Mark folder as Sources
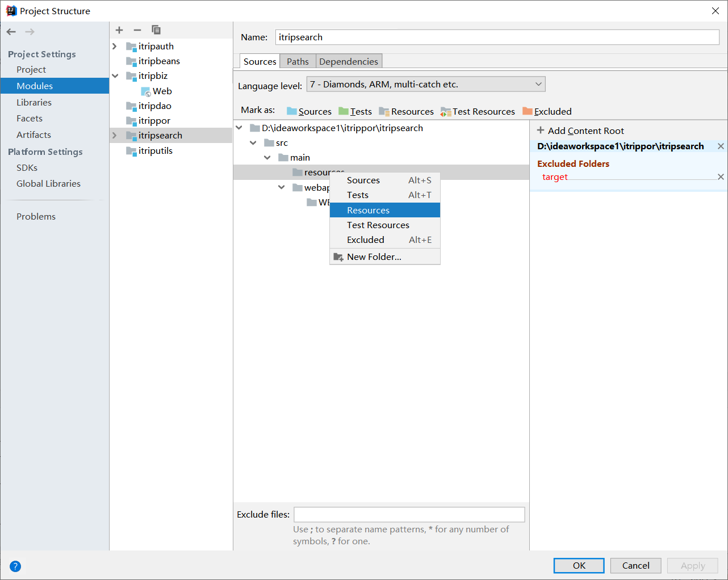Viewport: 728px width, 580px height. [x=309, y=111]
